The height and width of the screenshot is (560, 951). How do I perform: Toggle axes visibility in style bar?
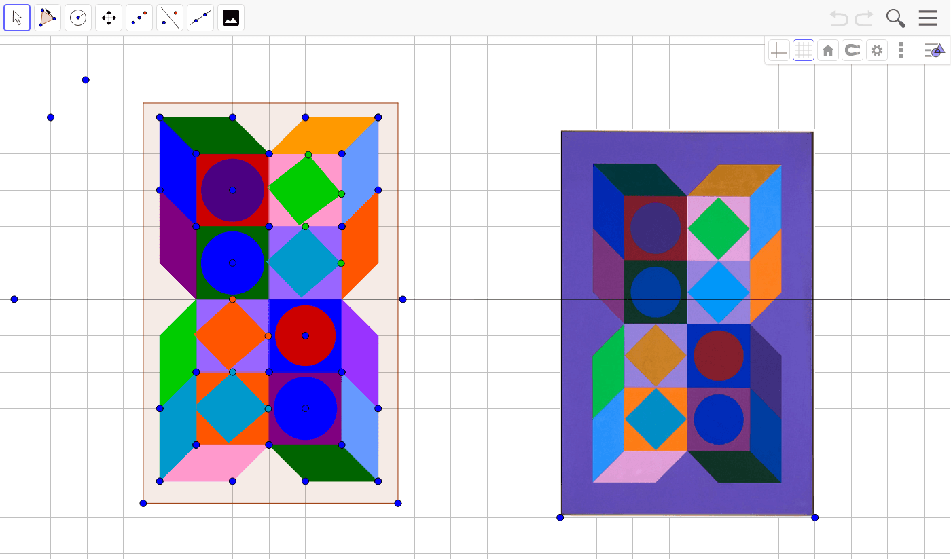779,50
